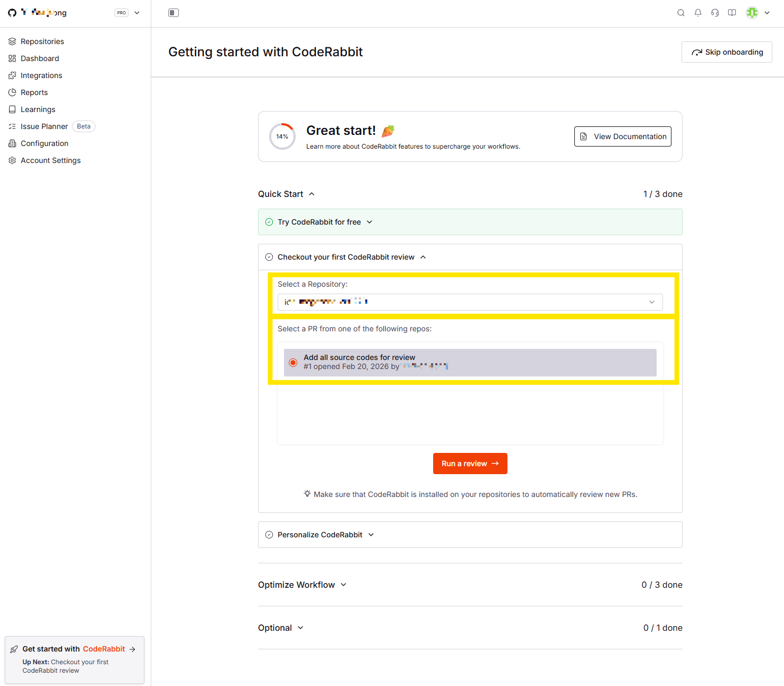
Task: Open Configuration page link
Action: [x=45, y=143]
